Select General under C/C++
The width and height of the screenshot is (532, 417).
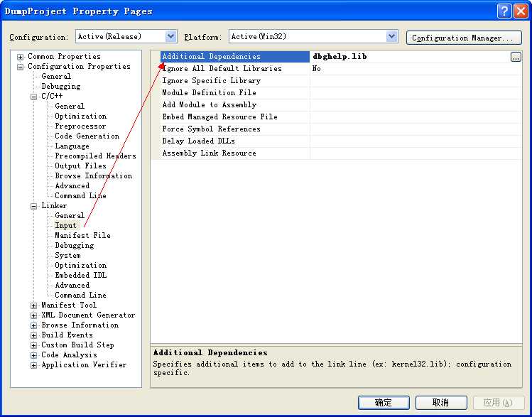point(70,106)
